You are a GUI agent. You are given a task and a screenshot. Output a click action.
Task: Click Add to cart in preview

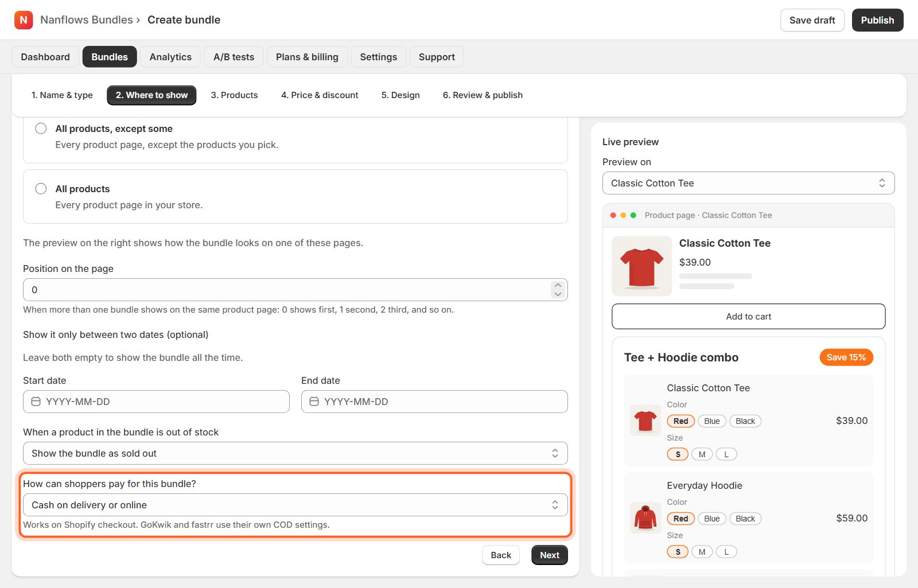click(748, 316)
